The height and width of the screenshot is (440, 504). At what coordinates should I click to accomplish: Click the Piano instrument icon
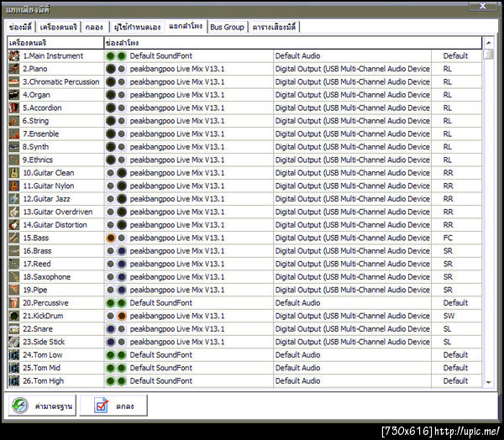13,69
